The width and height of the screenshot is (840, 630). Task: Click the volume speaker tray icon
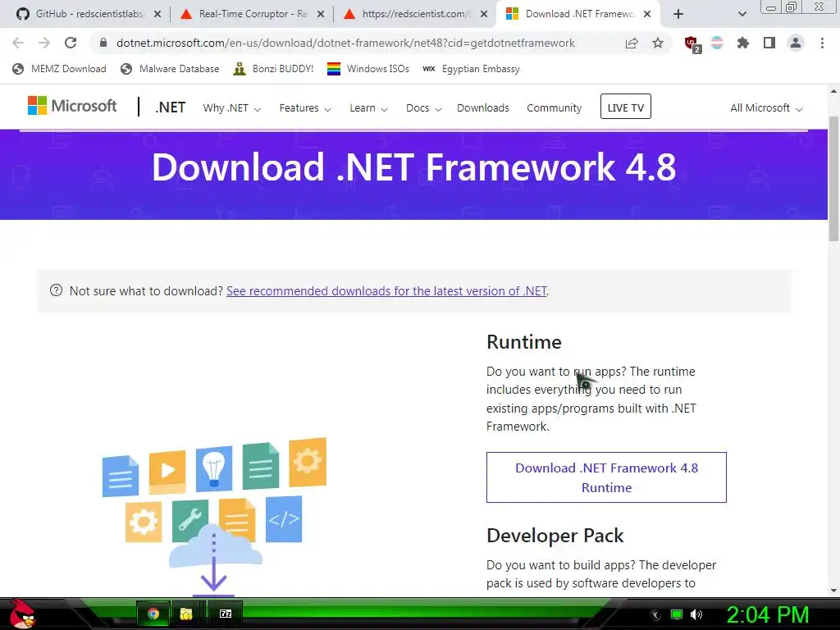(696, 614)
